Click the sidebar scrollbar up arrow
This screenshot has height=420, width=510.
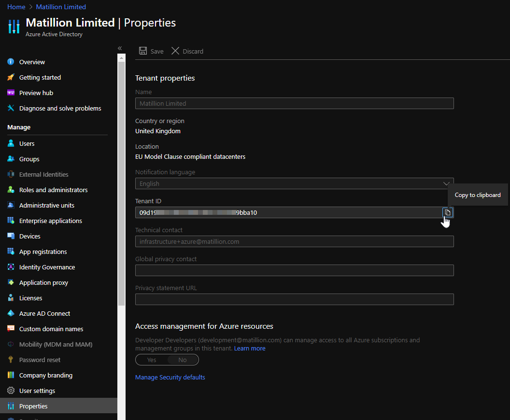[121, 58]
